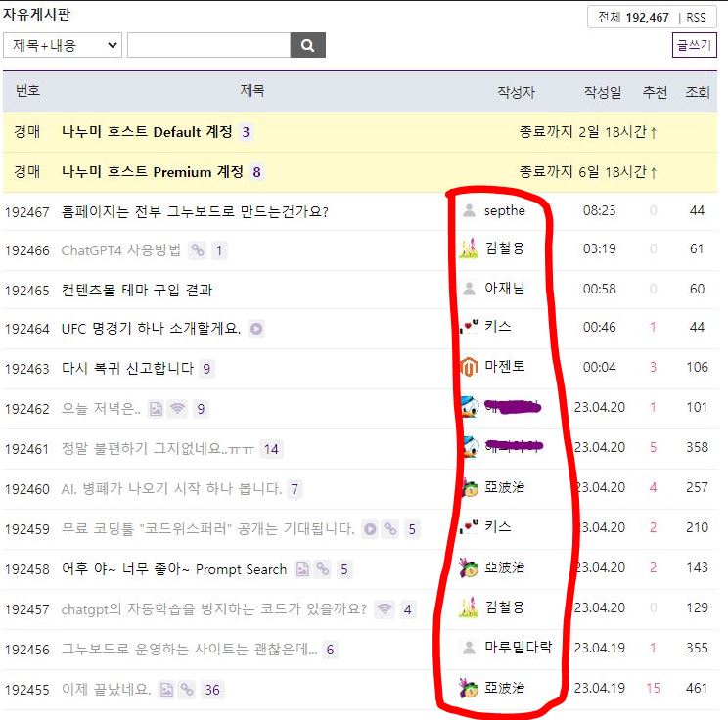Screen dimensions: 728x720
Task: Open post 무료 코딩툴 "코드위스퍼러" 공개는 기대됩니다.
Action: [208, 528]
